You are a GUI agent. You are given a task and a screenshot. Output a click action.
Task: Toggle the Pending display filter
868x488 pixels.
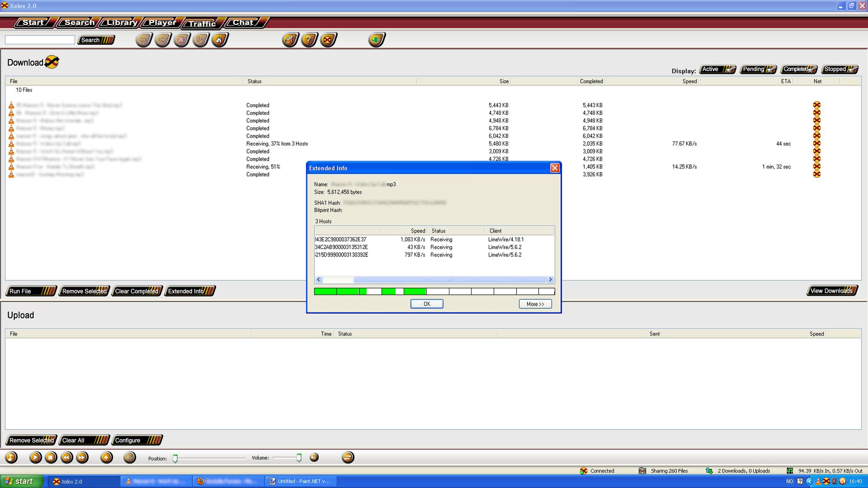(x=758, y=69)
